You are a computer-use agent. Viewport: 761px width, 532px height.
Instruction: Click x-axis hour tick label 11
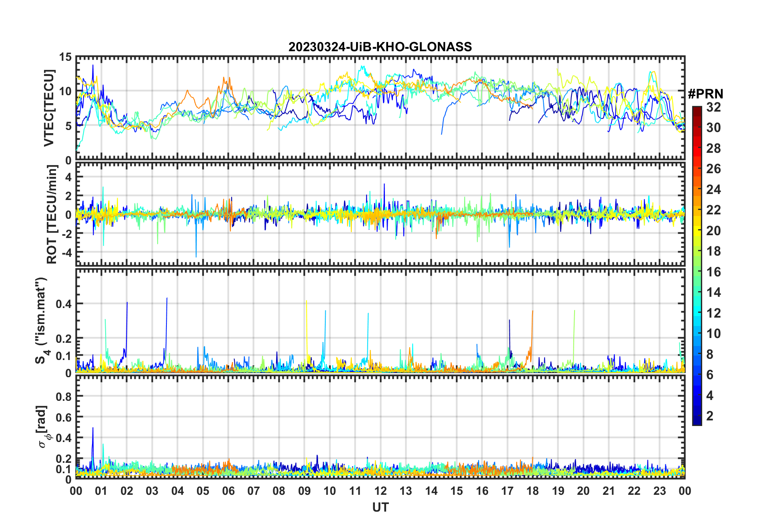pyautogui.click(x=355, y=491)
